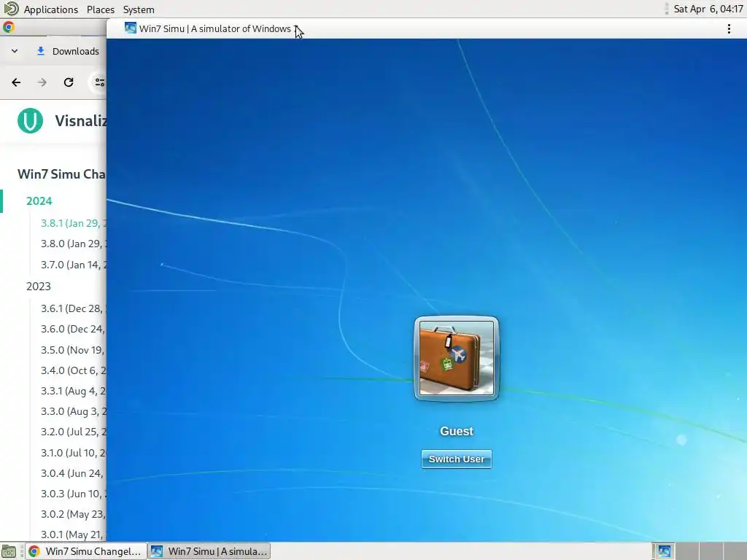The image size is (747, 560).
Task: Click the green Visnalize logo icon
Action: pyautogui.click(x=30, y=120)
